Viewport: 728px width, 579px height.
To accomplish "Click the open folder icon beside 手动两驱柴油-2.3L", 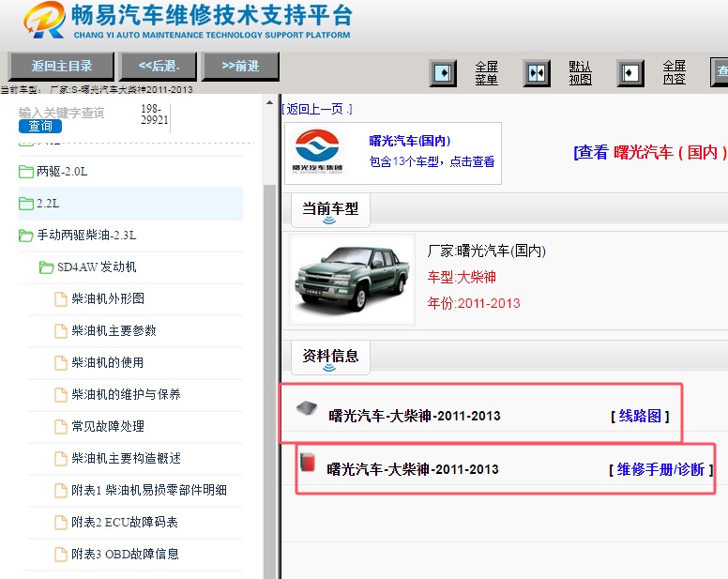I will point(26,236).
